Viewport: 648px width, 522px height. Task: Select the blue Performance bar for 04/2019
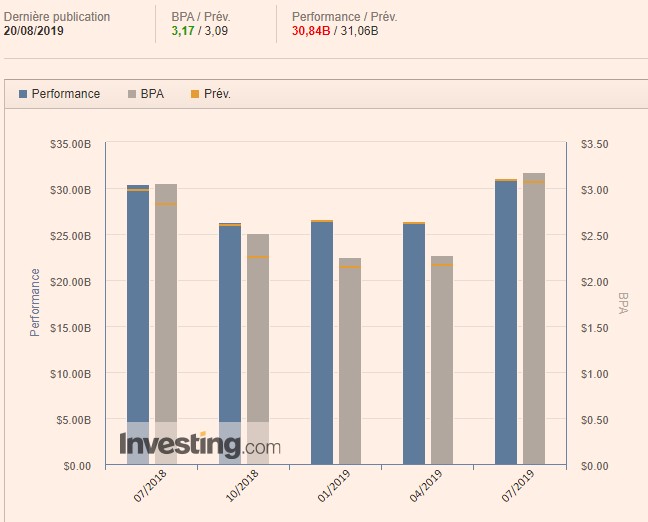click(414, 340)
